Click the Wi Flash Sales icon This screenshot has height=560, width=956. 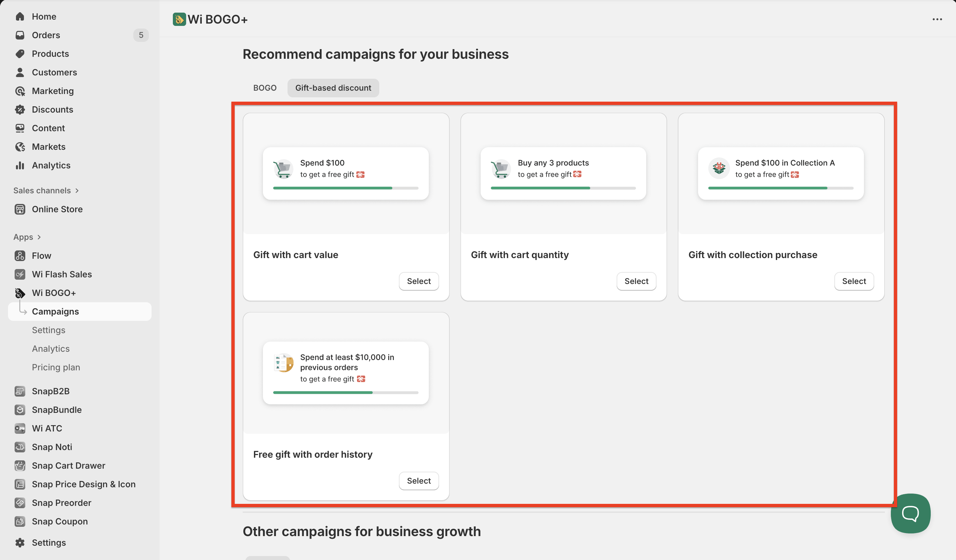pos(20,274)
